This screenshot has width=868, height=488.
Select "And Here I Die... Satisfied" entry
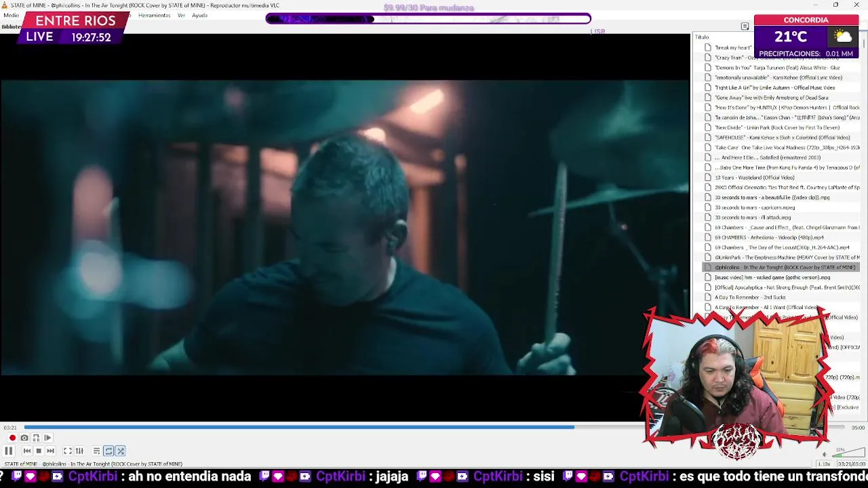pyautogui.click(x=781, y=157)
